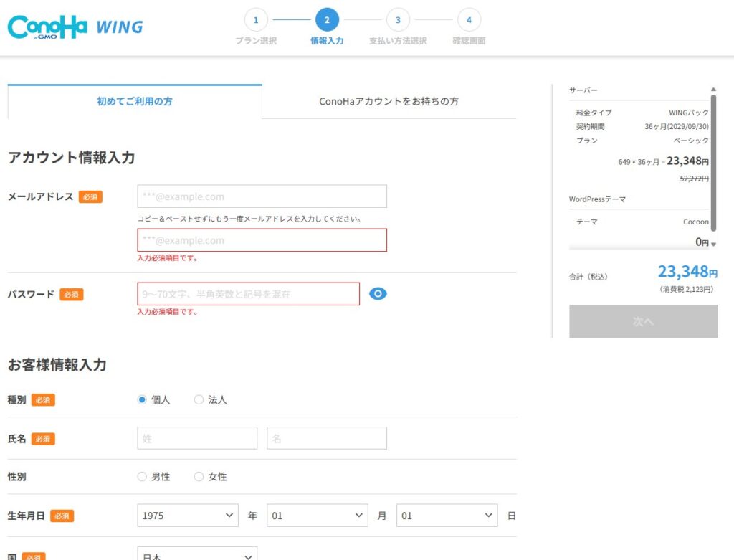Open the birth year dropdown showing 1975
734x560 pixels.
pos(188,516)
